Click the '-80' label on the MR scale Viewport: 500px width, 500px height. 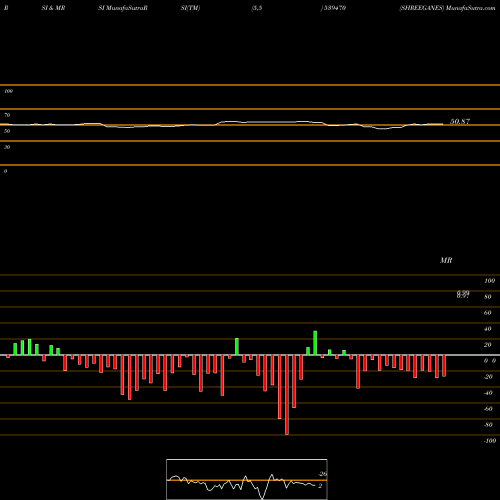click(x=488, y=425)
